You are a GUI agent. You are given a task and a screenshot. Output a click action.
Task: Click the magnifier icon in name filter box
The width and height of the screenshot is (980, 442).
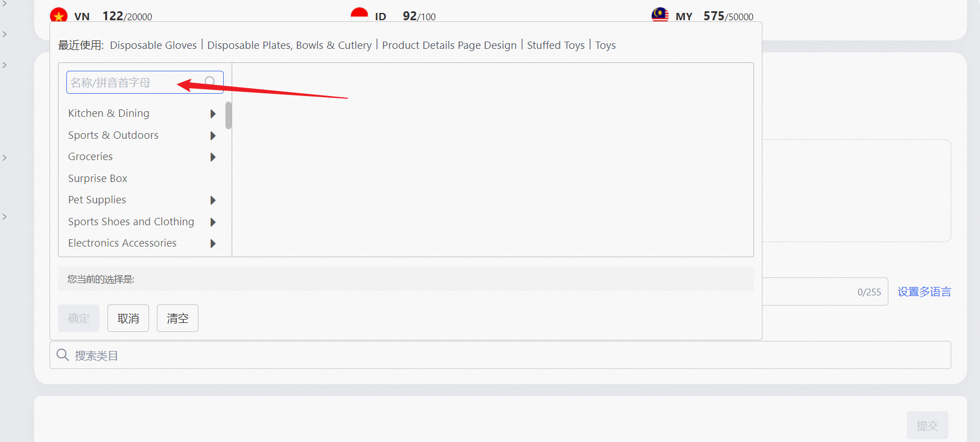(x=210, y=82)
